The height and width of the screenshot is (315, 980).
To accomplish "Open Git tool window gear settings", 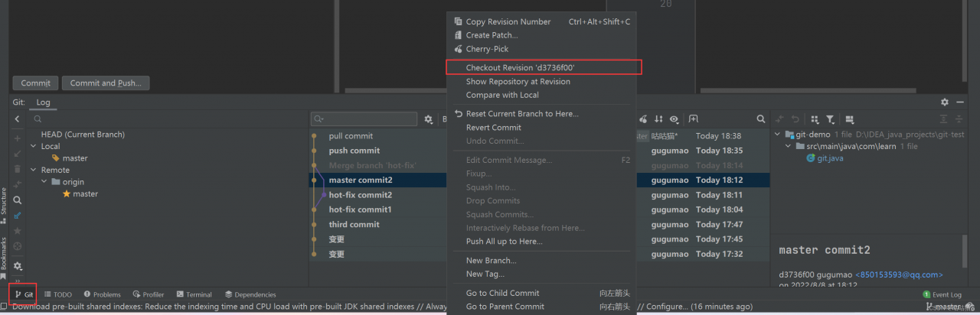I will click(945, 102).
